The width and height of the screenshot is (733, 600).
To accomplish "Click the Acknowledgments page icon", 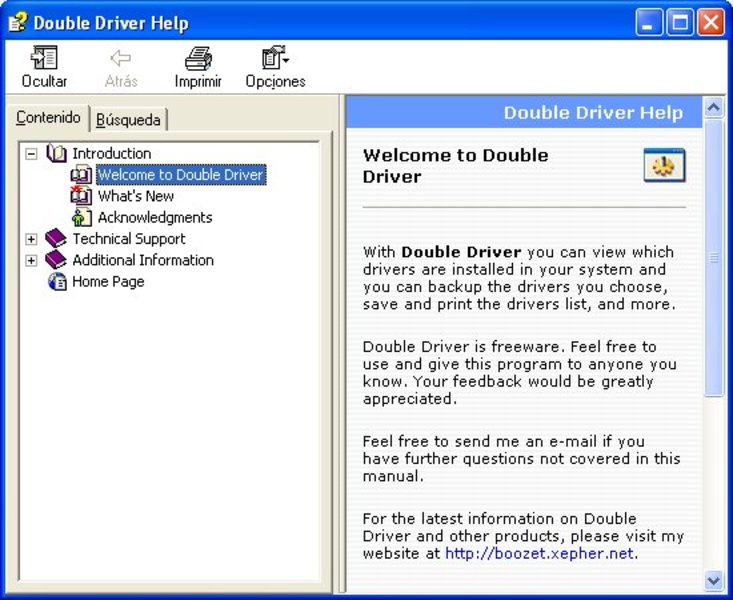I will point(82,217).
